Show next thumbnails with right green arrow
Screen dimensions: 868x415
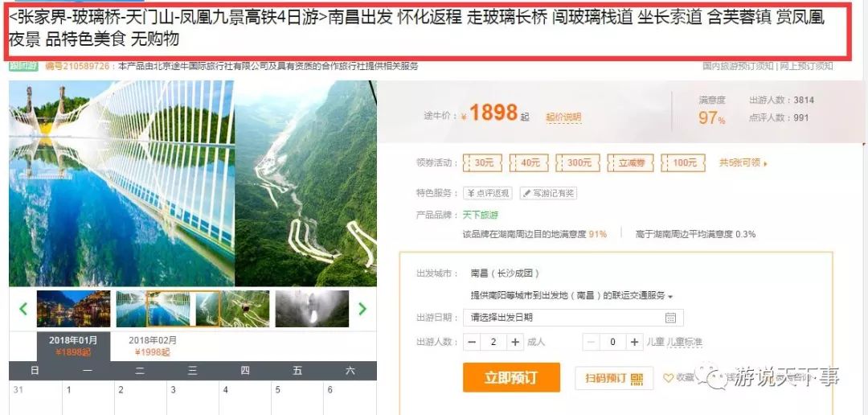pos(362,309)
